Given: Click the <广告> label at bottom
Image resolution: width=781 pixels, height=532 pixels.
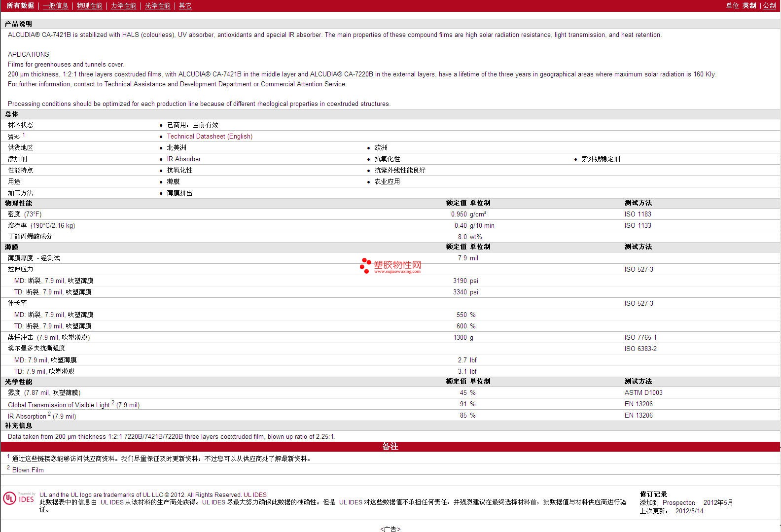Looking at the screenshot, I should pyautogui.click(x=390, y=529).
